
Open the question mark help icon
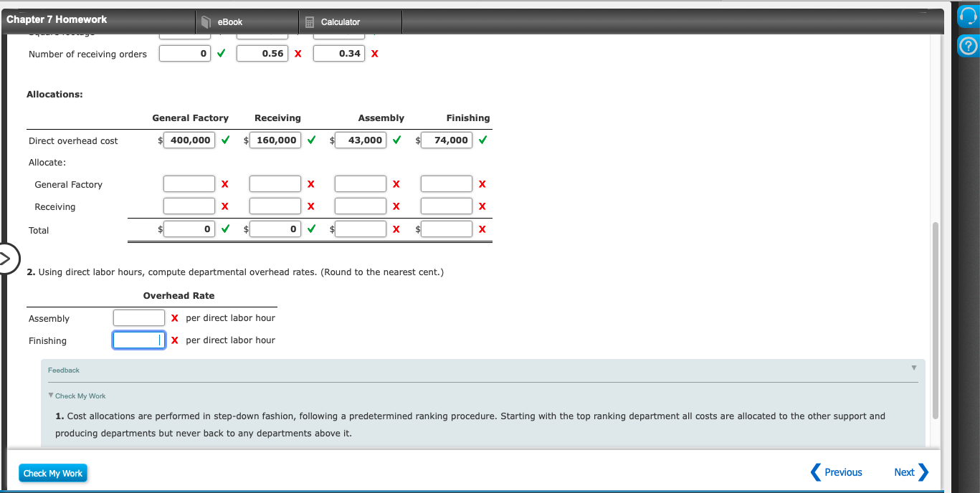(x=968, y=47)
